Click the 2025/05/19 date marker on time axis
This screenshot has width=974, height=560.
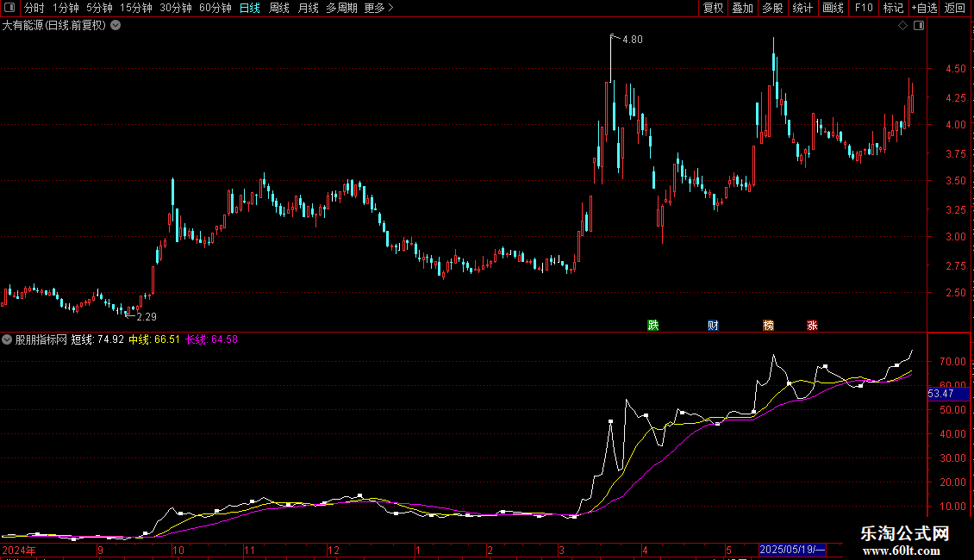pos(793,550)
